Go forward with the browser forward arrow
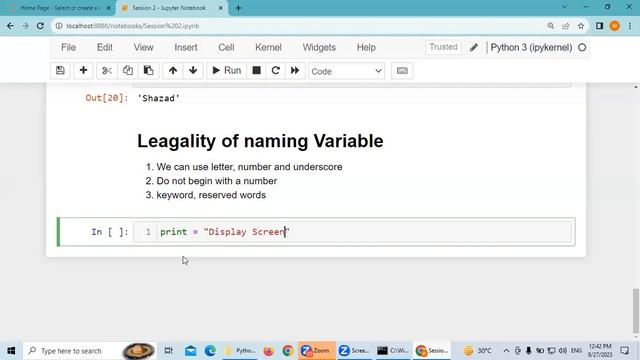 coord(25,26)
